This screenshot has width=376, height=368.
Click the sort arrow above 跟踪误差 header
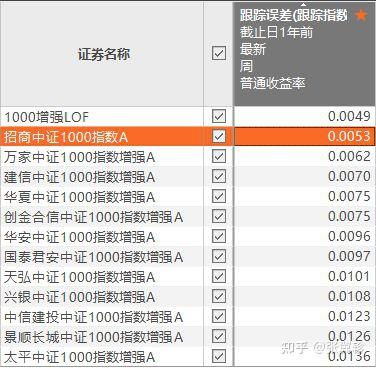pyautogui.click(x=303, y=4)
